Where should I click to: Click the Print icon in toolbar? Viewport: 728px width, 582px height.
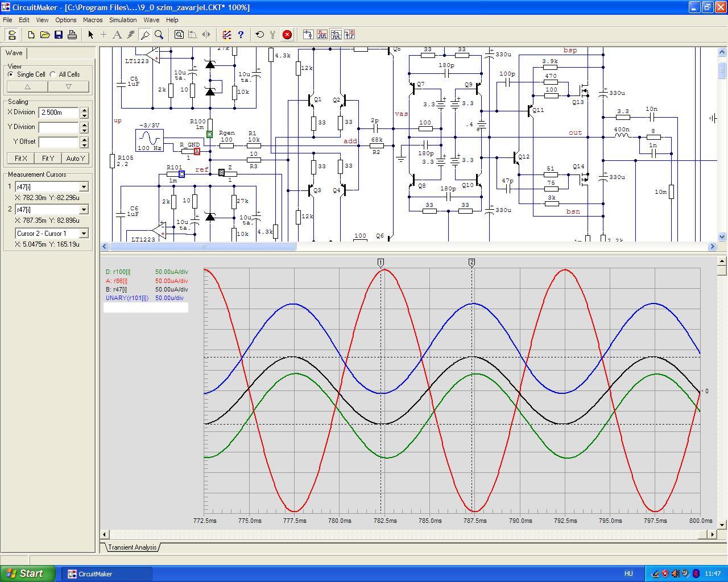point(72,35)
